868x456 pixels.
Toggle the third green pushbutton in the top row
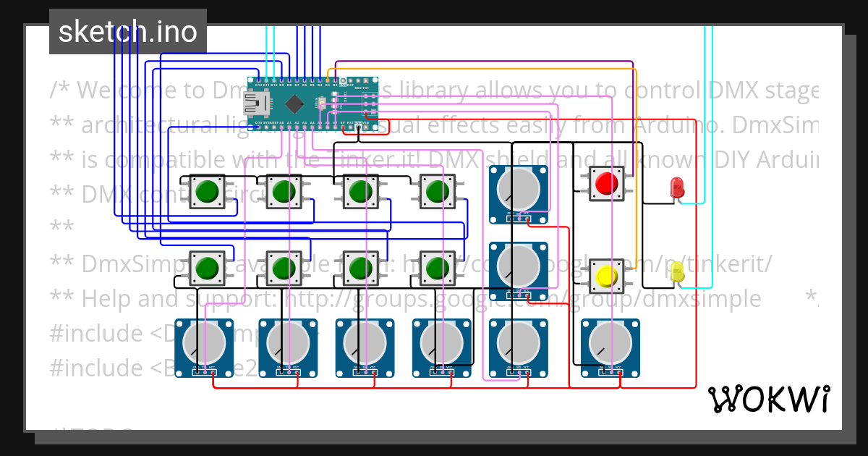click(x=360, y=193)
